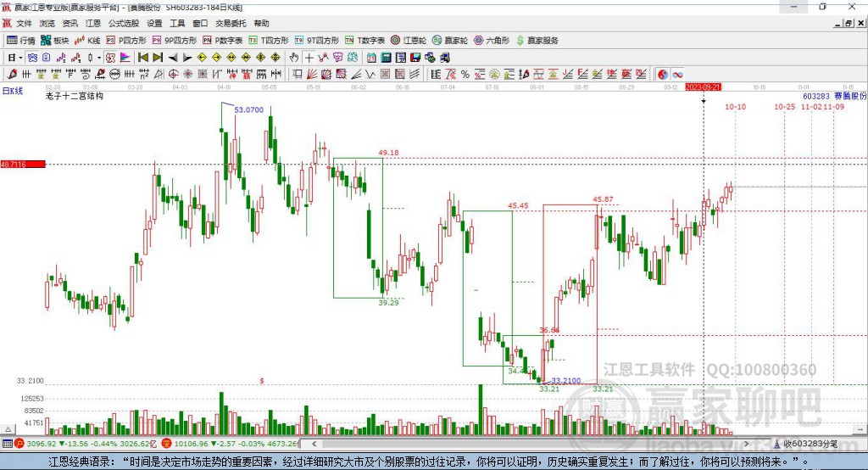Open the 设置 menu

[154, 23]
